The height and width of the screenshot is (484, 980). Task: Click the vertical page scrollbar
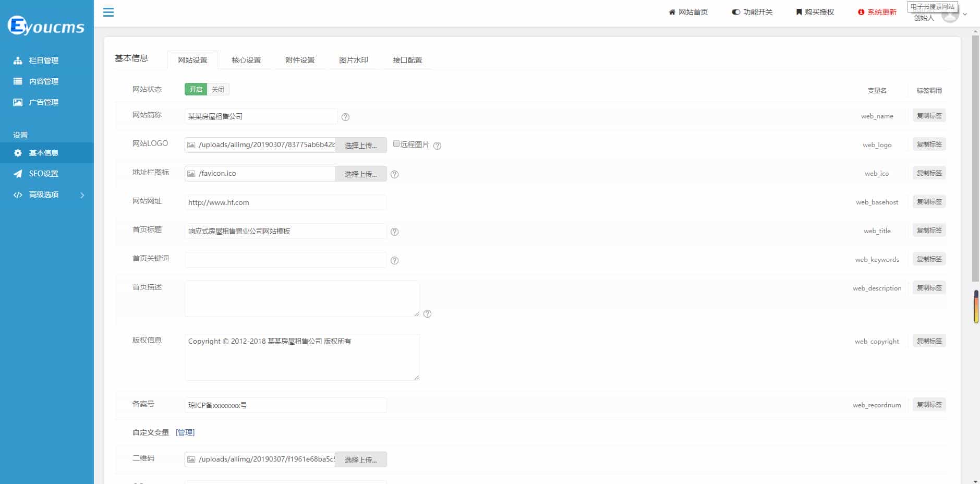(975, 159)
